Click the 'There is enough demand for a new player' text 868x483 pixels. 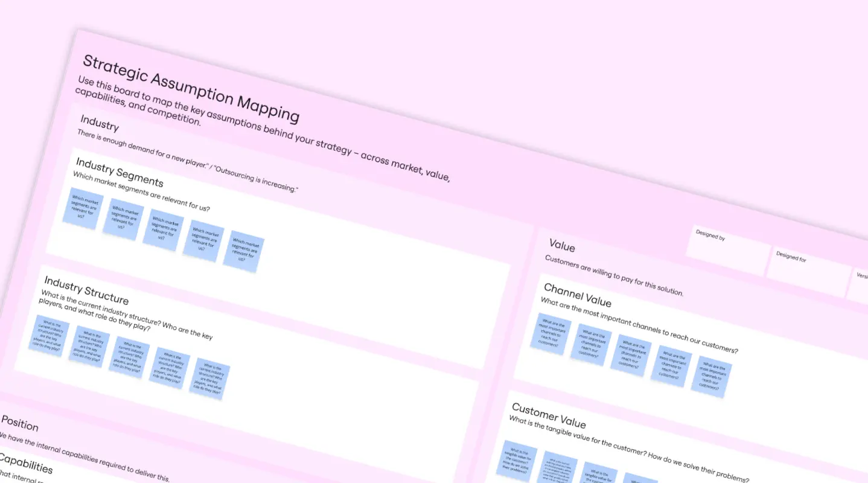(187, 161)
